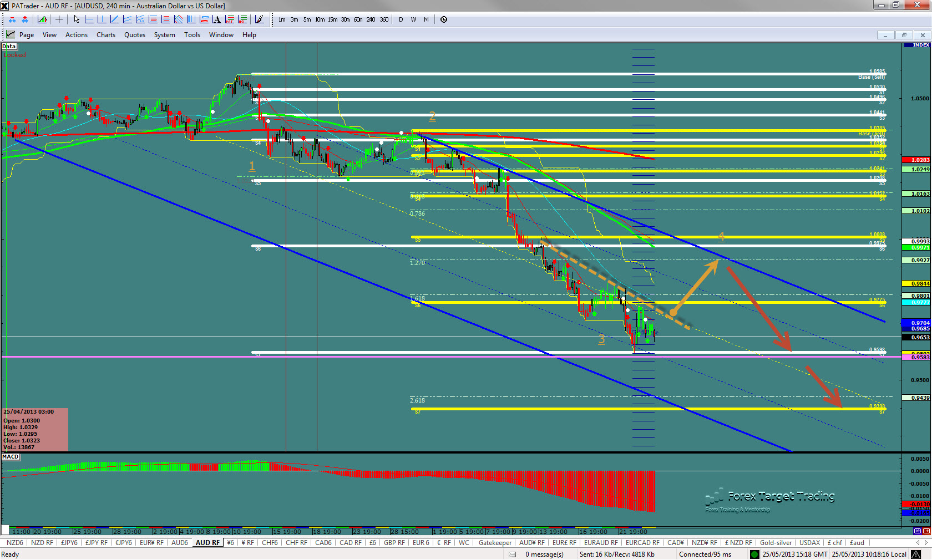Switch to the GBP RF page tab
932x560 pixels.
pyautogui.click(x=394, y=543)
